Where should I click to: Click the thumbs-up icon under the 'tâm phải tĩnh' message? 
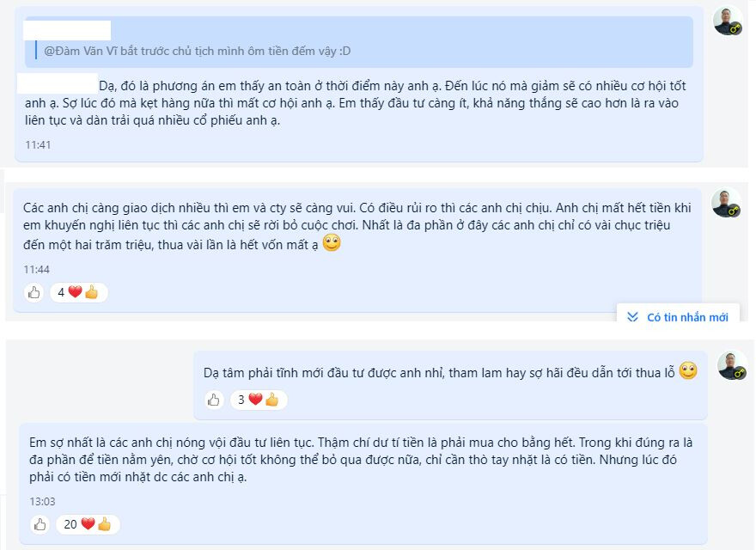pos(214,400)
